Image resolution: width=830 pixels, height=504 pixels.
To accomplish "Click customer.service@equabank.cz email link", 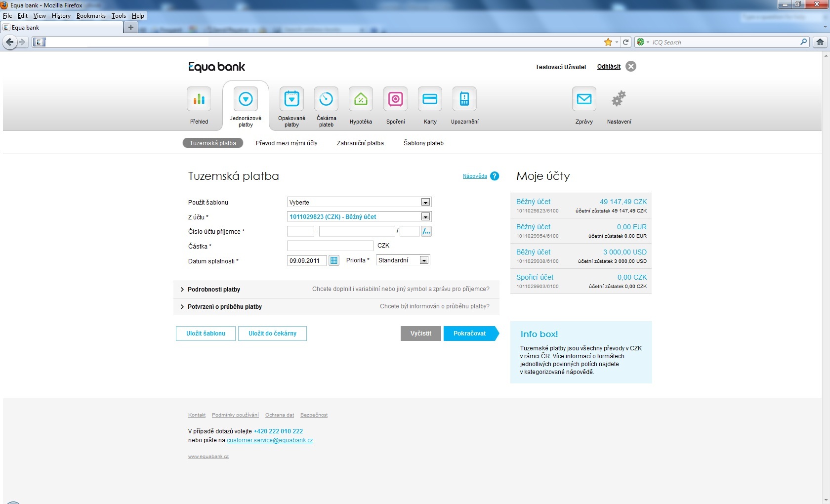I will click(x=270, y=440).
